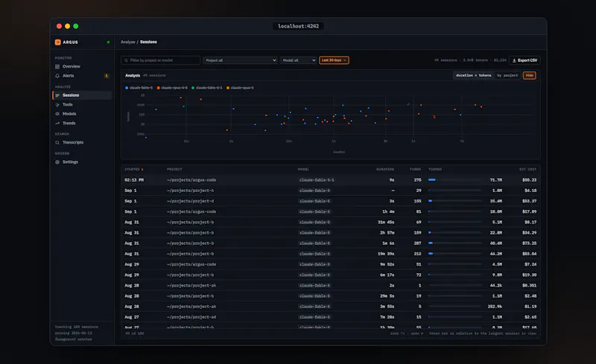This screenshot has width=596, height=364.
Task: Click the sort arrow beside STARTED header
Action: point(142,170)
